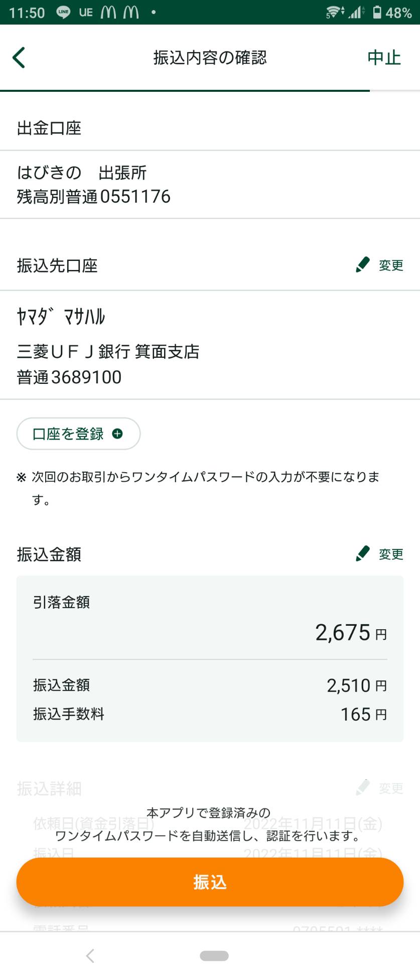Tap the payee name ﾔﾏﾀﾞ ﾏｻﾊﾙ
The width and height of the screenshot is (420, 980).
point(61,317)
